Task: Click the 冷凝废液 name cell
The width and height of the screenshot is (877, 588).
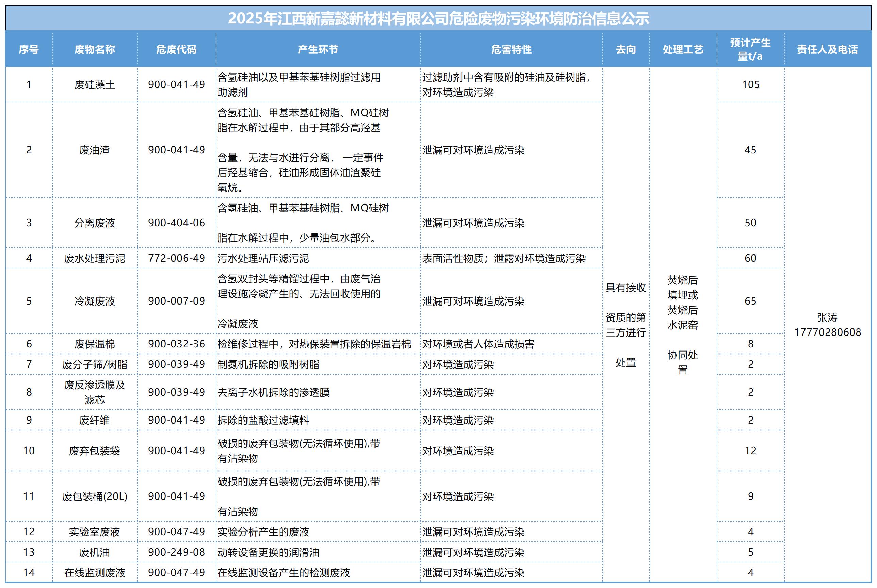Action: tap(95, 301)
